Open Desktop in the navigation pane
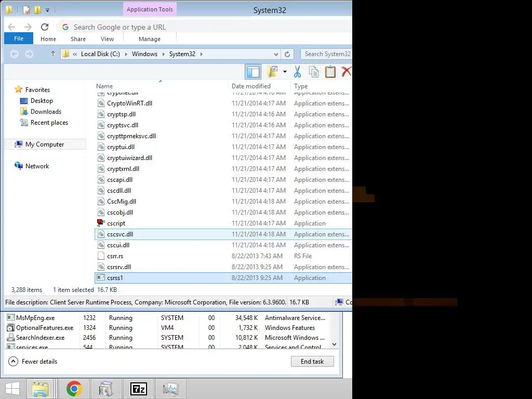Image resolution: width=532 pixels, height=399 pixels. pos(36,101)
